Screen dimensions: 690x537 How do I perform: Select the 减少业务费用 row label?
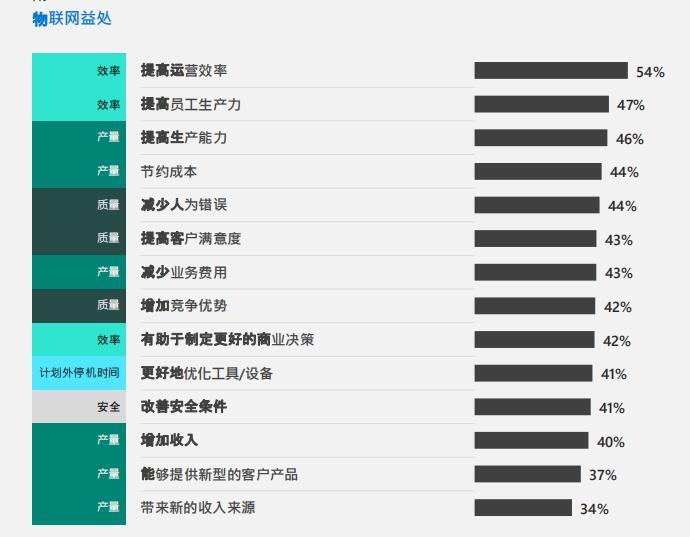(x=183, y=272)
